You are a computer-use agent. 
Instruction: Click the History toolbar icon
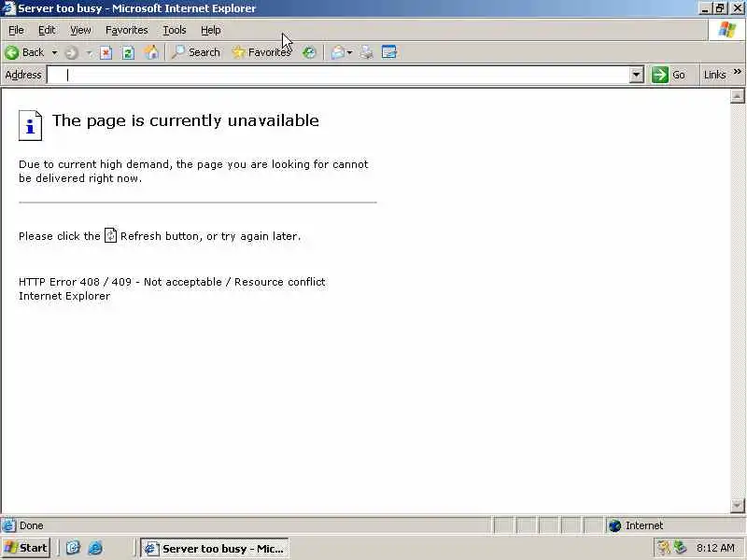309,52
